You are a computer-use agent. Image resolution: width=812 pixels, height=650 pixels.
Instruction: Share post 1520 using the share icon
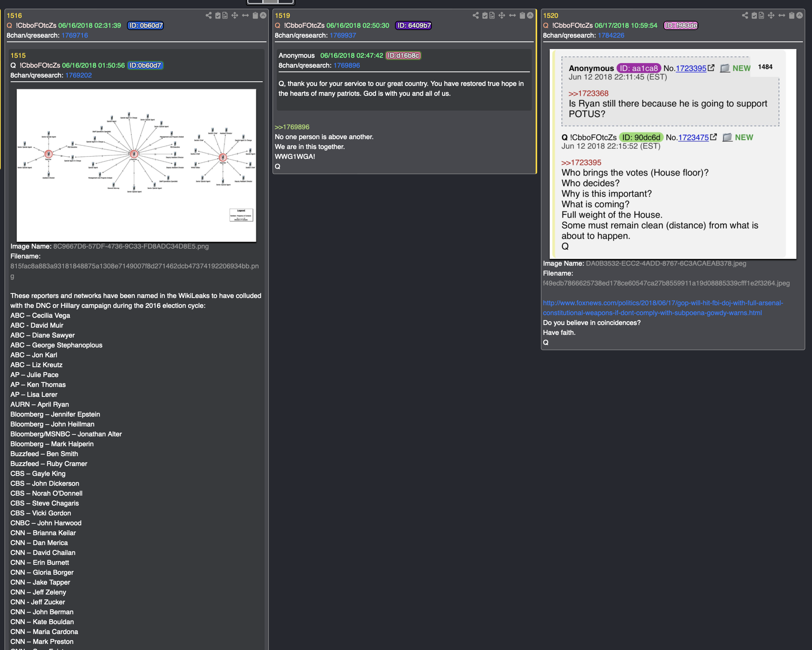pyautogui.click(x=745, y=15)
